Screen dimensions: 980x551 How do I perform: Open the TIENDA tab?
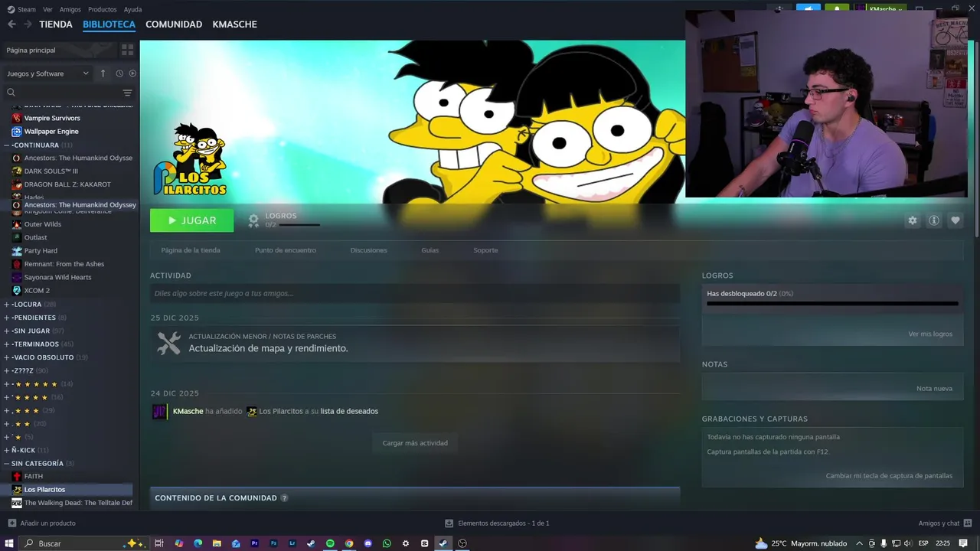[x=56, y=24]
